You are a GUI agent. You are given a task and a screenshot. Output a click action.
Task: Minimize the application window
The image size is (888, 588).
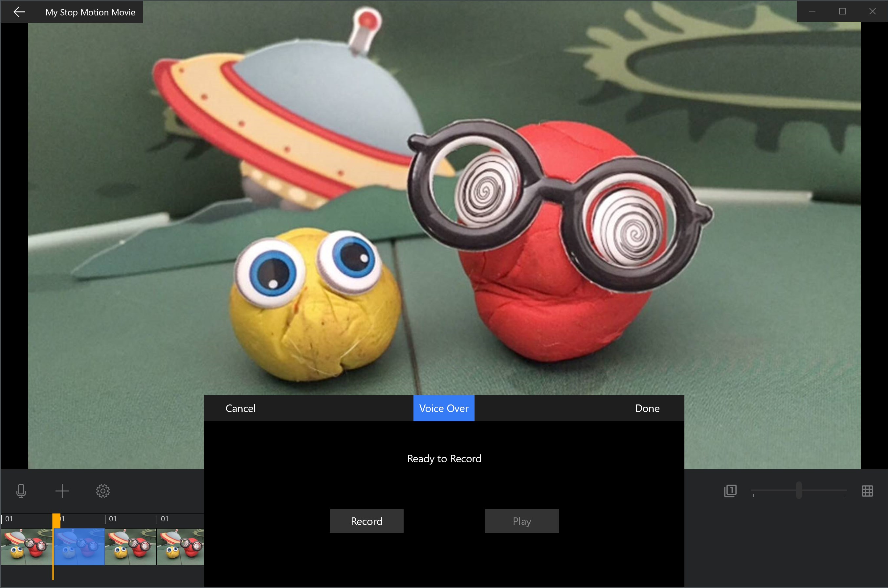pos(812,11)
